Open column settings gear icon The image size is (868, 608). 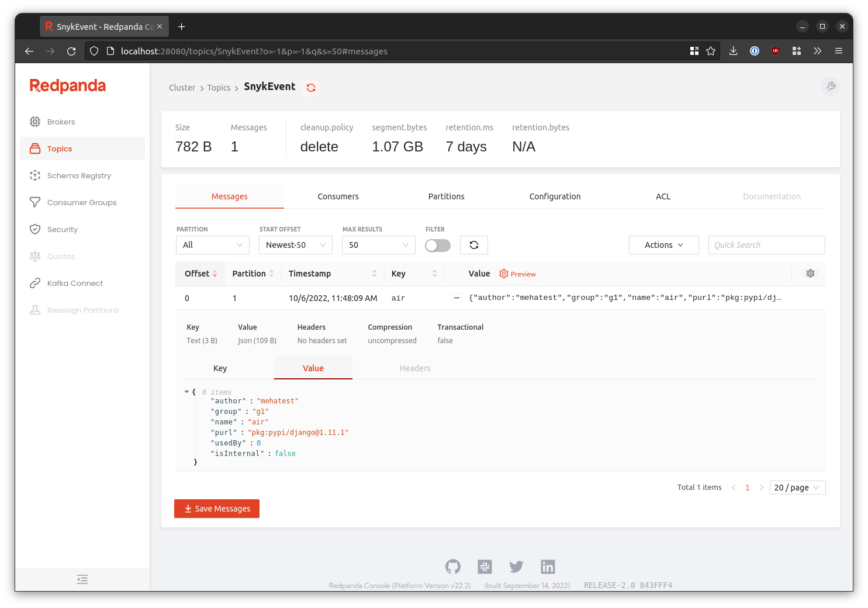[810, 274]
